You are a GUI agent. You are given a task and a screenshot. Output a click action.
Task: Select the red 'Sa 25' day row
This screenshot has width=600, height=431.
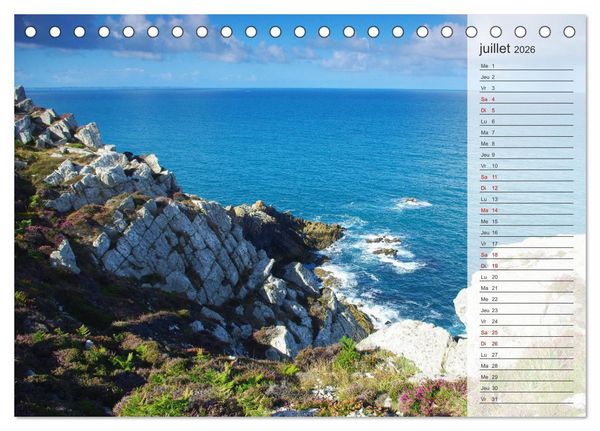click(527, 332)
